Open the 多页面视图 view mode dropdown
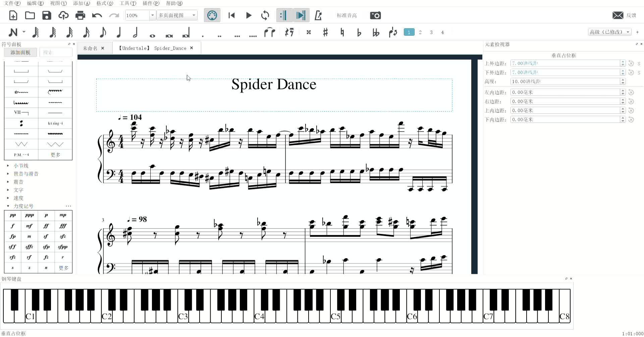This screenshot has width=644, height=337. click(x=193, y=15)
